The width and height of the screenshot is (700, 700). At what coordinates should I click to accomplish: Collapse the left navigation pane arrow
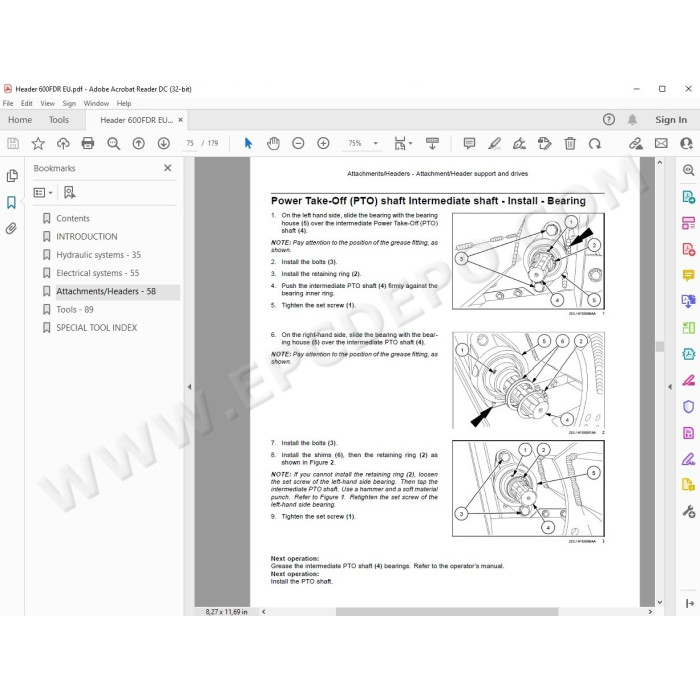(x=189, y=387)
